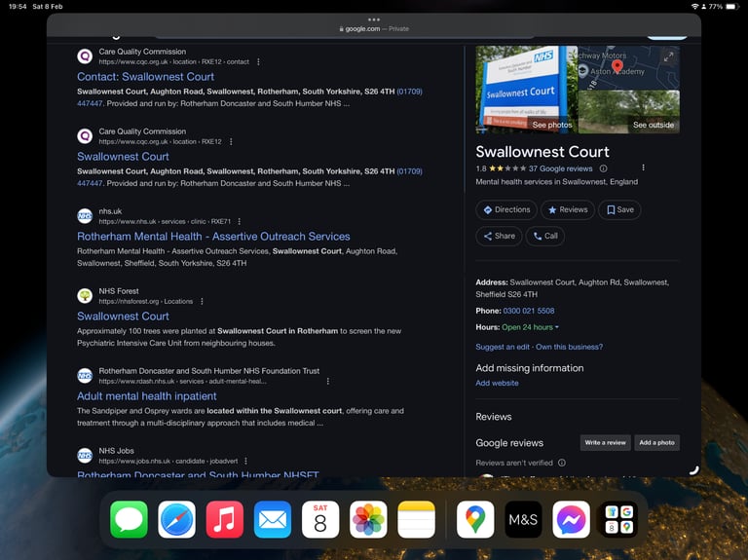Open more options for first CQC result

coord(258,62)
